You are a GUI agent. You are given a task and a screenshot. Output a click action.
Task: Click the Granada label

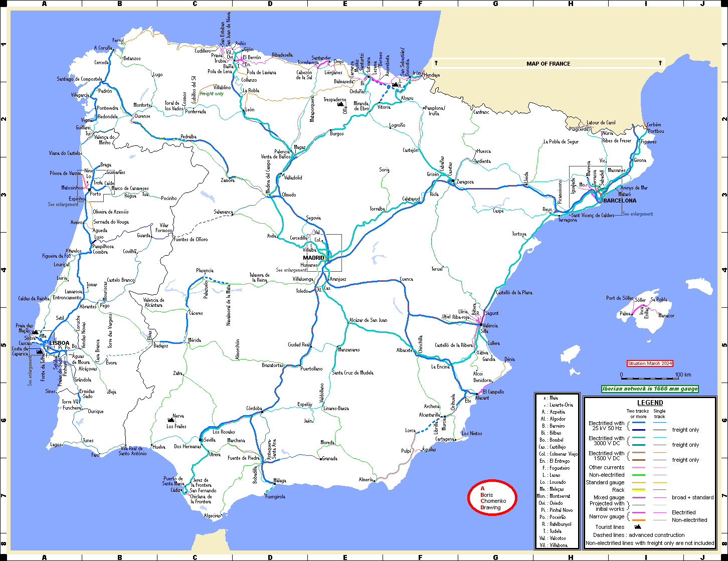[x=329, y=458]
